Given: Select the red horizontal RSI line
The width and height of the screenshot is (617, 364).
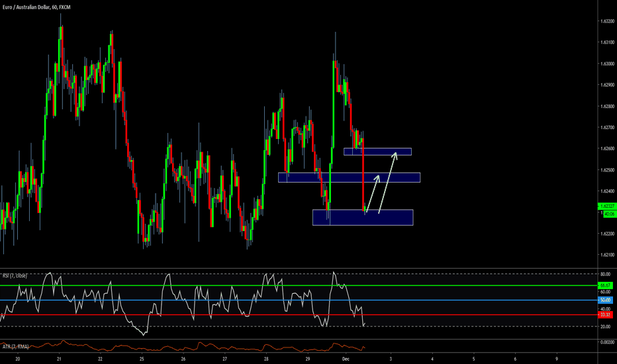Looking at the screenshot, I should click(x=299, y=315).
